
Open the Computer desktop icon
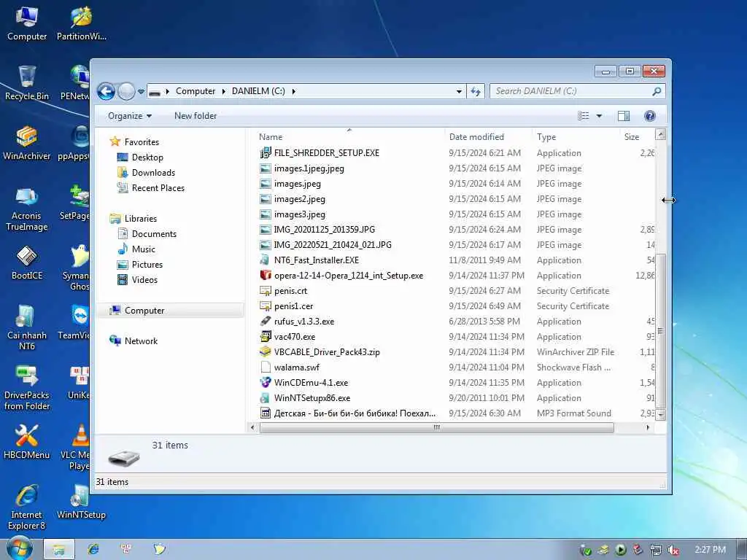coord(27,24)
